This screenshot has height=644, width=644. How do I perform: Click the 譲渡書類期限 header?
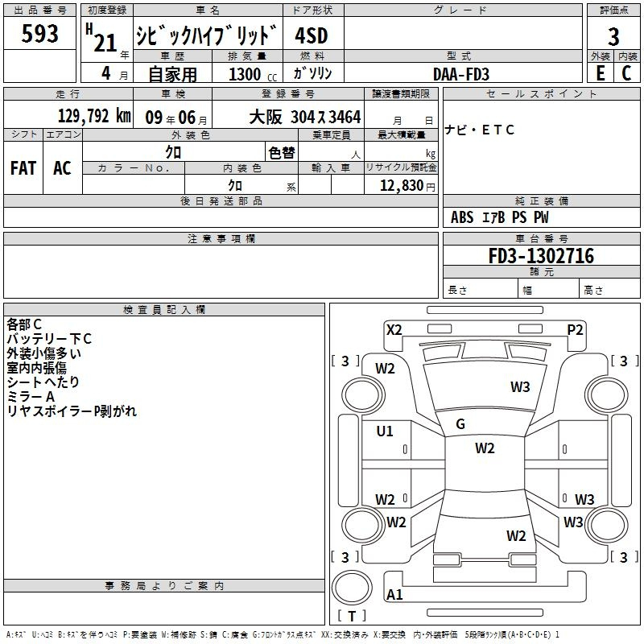[401, 93]
